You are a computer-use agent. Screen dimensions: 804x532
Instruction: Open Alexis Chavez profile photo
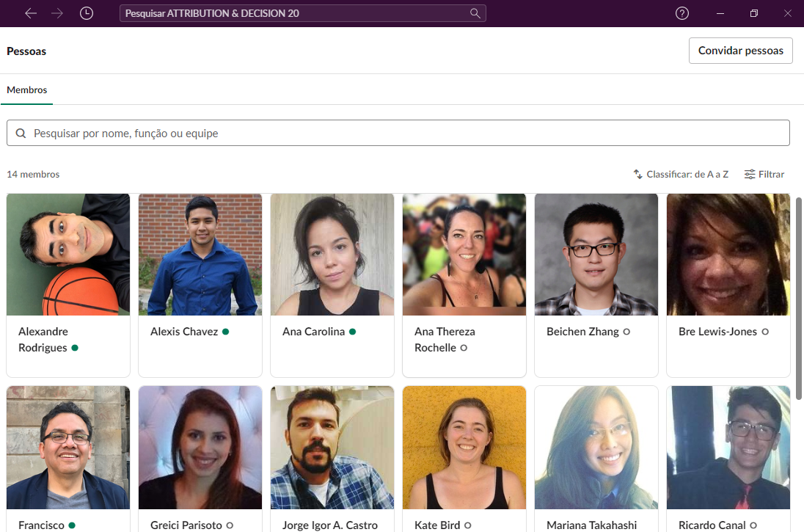point(200,255)
